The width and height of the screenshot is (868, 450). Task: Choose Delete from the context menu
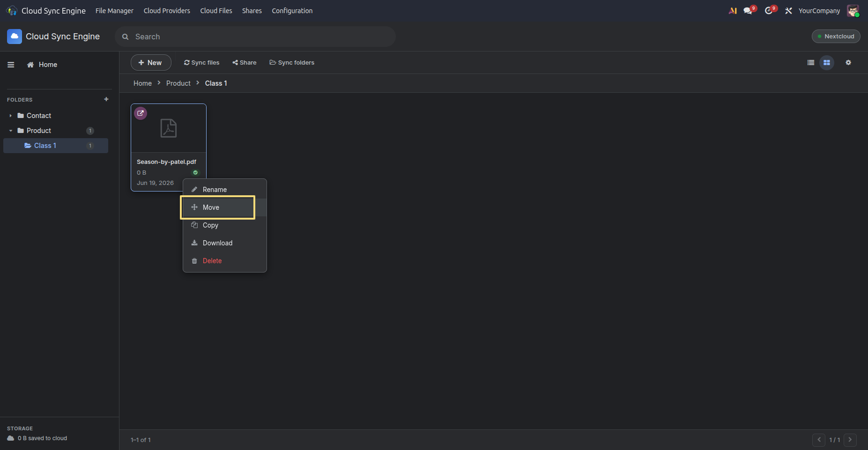click(x=225, y=261)
